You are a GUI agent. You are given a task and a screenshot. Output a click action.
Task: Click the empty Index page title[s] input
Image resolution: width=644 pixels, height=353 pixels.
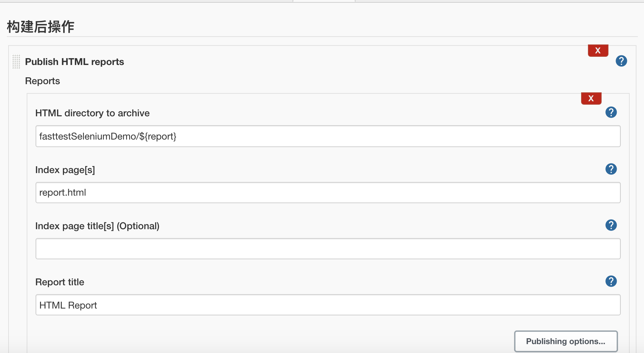click(x=327, y=249)
